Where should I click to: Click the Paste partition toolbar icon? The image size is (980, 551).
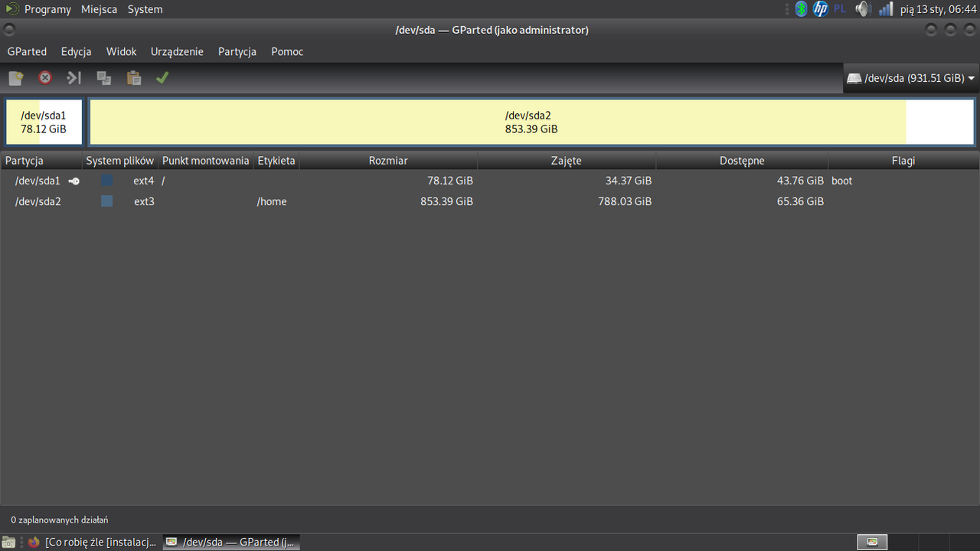133,78
